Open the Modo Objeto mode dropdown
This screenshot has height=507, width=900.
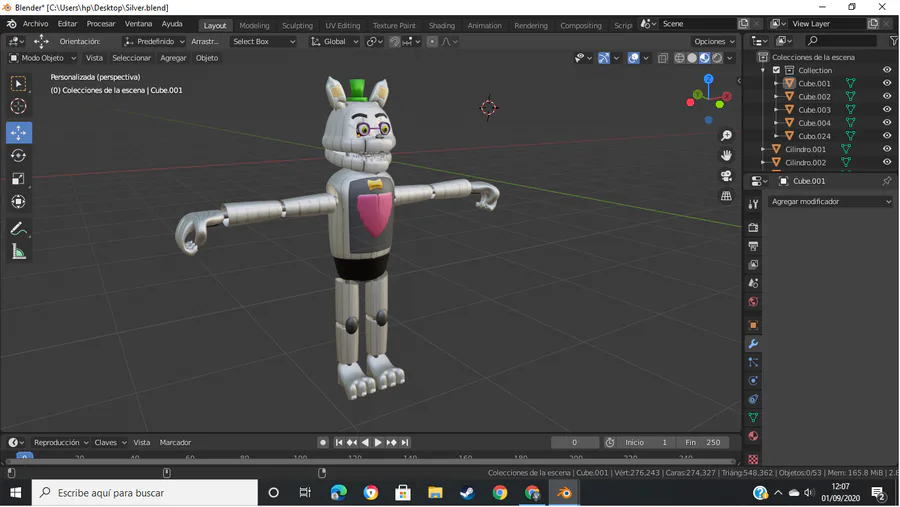(x=42, y=58)
